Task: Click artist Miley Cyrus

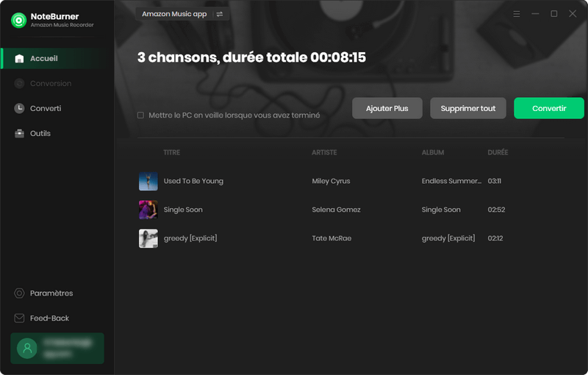Action: click(331, 181)
